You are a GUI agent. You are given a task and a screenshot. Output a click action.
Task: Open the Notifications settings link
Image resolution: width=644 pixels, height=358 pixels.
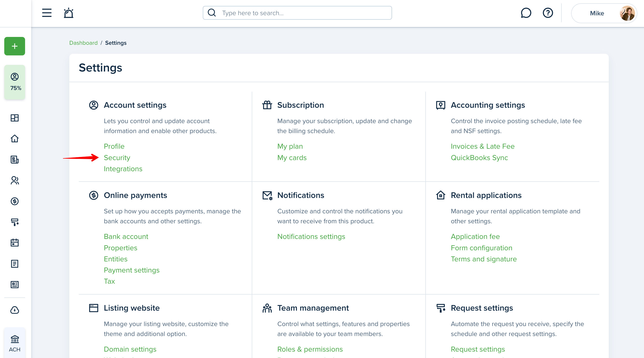click(x=311, y=236)
